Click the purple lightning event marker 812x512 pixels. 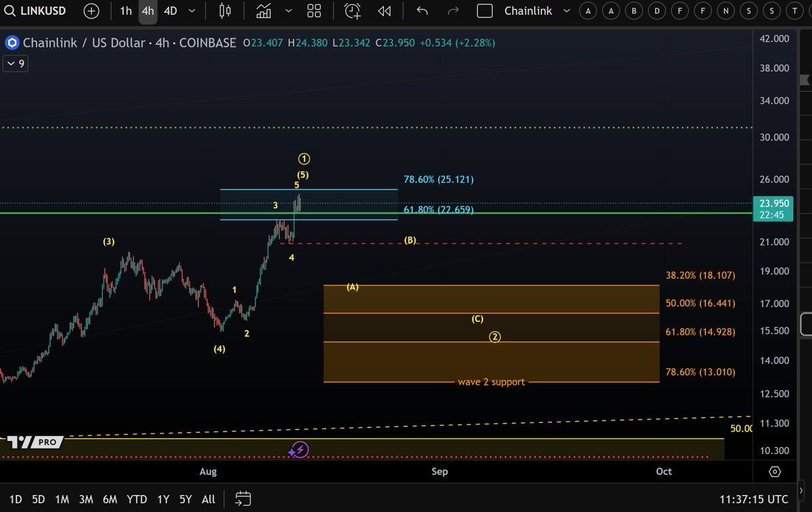300,450
